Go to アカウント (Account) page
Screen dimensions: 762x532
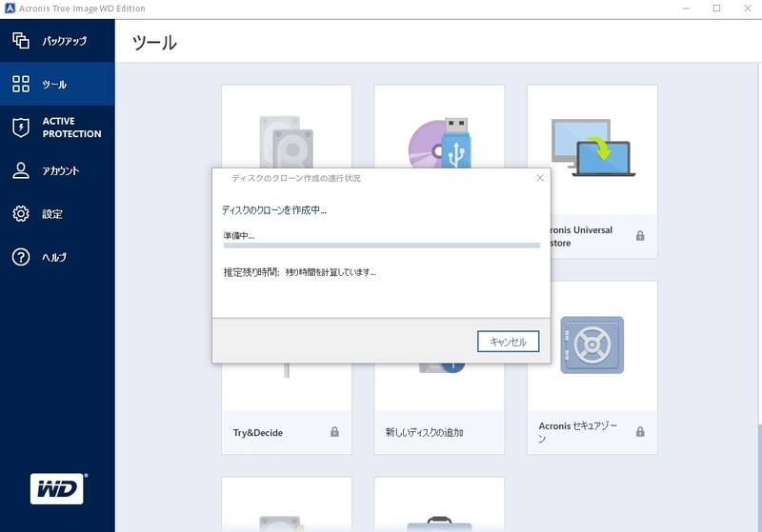57,170
